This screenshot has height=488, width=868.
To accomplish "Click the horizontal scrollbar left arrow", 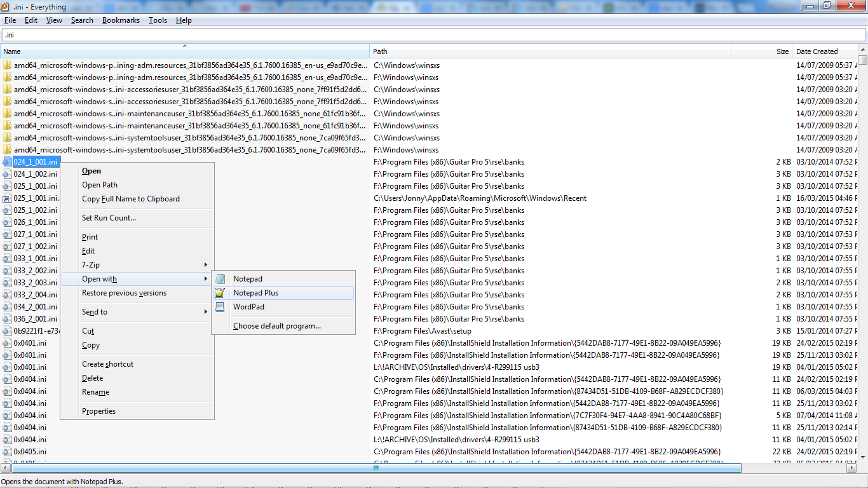I will (5, 468).
